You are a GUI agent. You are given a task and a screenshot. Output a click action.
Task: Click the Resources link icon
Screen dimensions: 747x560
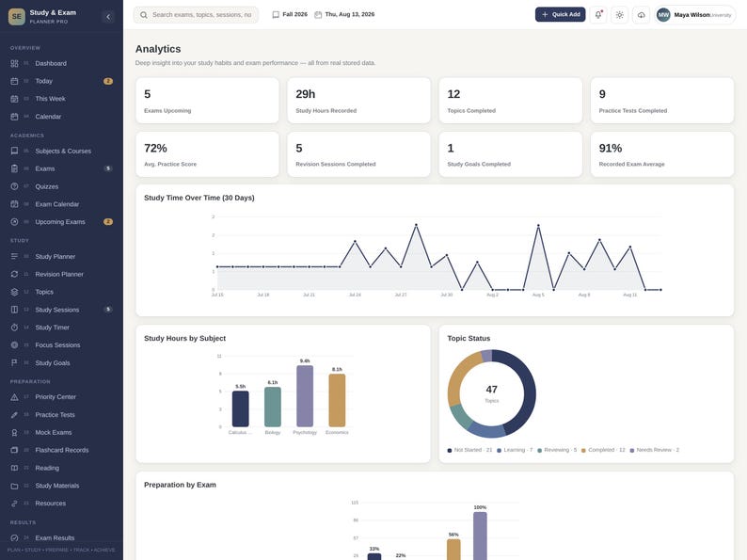[x=14, y=504]
